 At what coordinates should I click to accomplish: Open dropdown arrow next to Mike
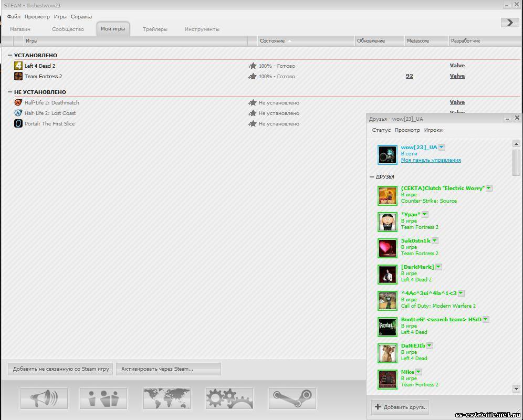point(419,372)
